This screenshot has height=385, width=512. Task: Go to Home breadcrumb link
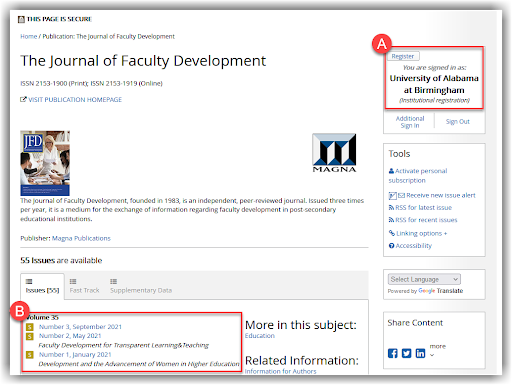point(29,36)
